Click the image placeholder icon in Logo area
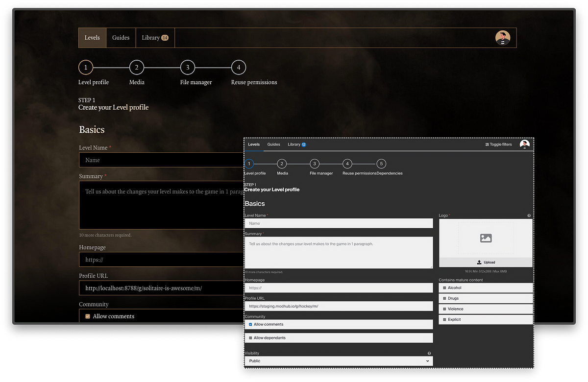Screen dimensions: 588x382 pyautogui.click(x=486, y=238)
